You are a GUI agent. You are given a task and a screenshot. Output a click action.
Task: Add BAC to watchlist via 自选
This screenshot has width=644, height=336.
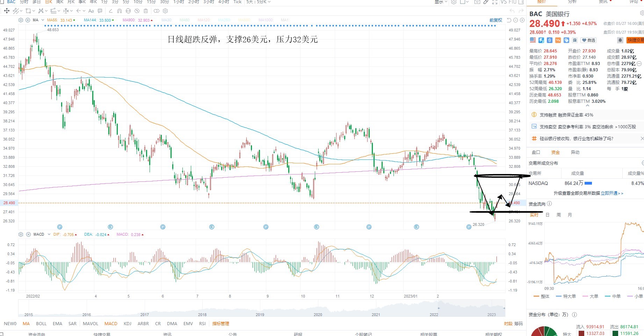pos(588,40)
